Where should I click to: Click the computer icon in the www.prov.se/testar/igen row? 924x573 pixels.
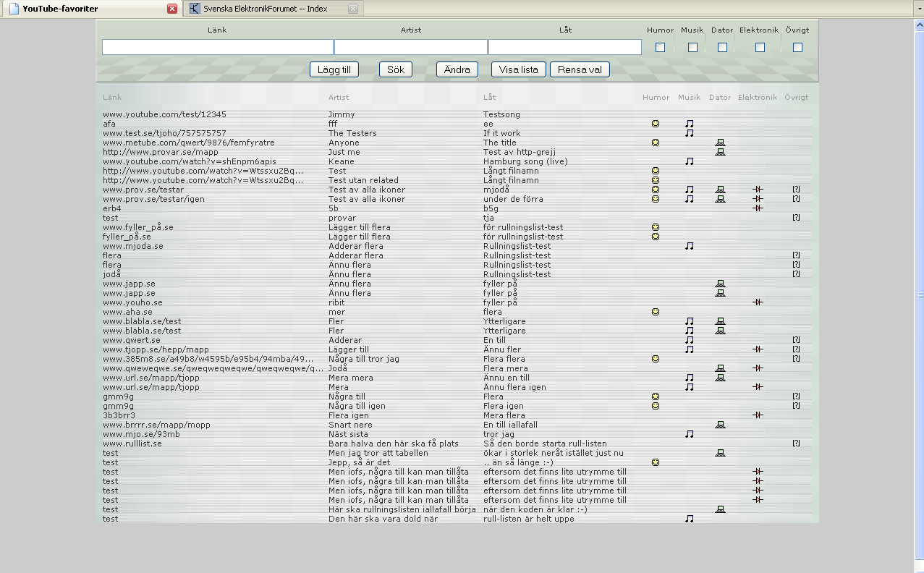pyautogui.click(x=720, y=199)
